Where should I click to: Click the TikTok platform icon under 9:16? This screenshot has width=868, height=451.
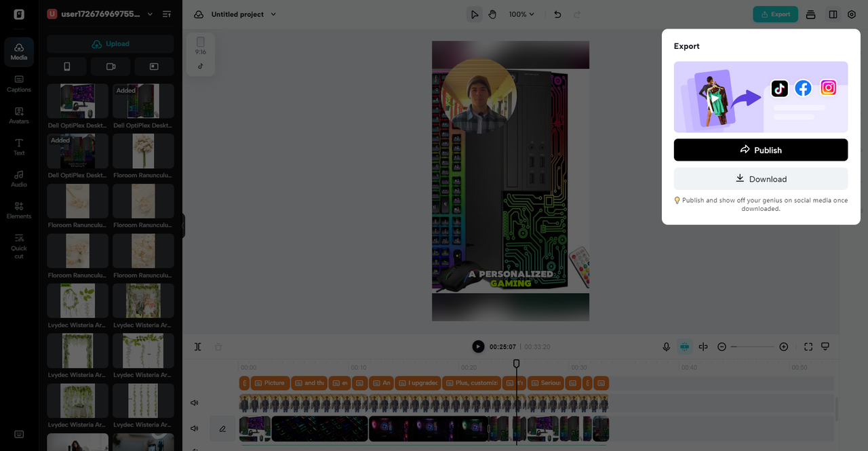pyautogui.click(x=201, y=66)
